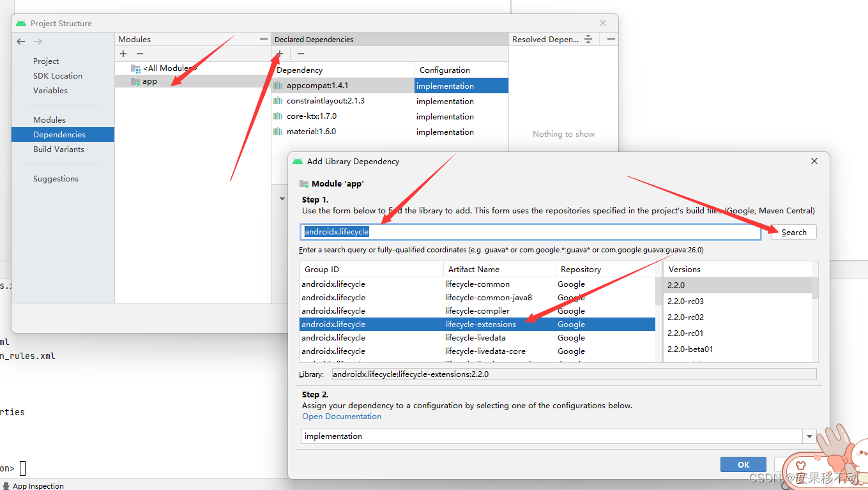This screenshot has width=868, height=490.
Task: Click the plus icon in Declared Dependencies
Action: pos(279,54)
